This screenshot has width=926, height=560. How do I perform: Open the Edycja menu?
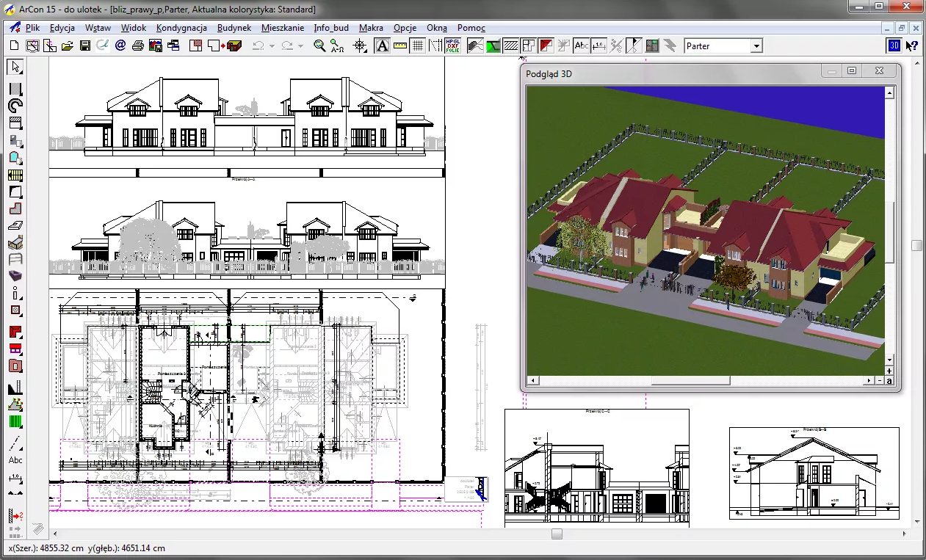click(62, 28)
